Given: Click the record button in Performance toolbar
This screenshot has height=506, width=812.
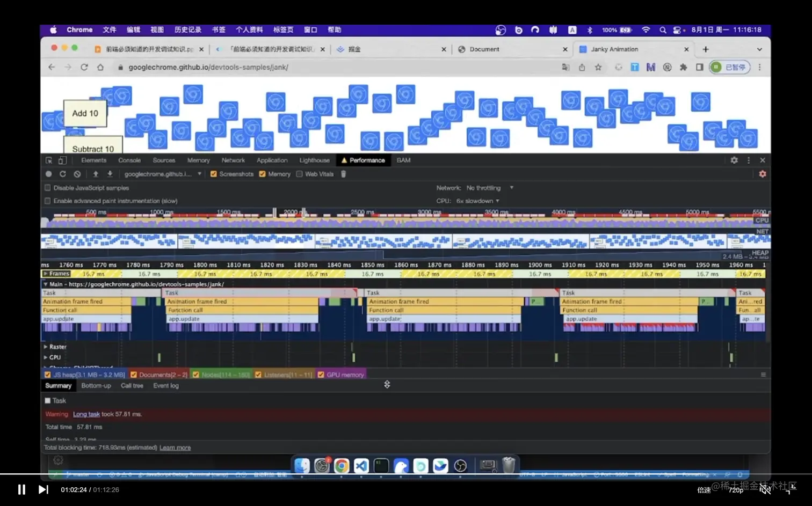Looking at the screenshot, I should [48, 174].
